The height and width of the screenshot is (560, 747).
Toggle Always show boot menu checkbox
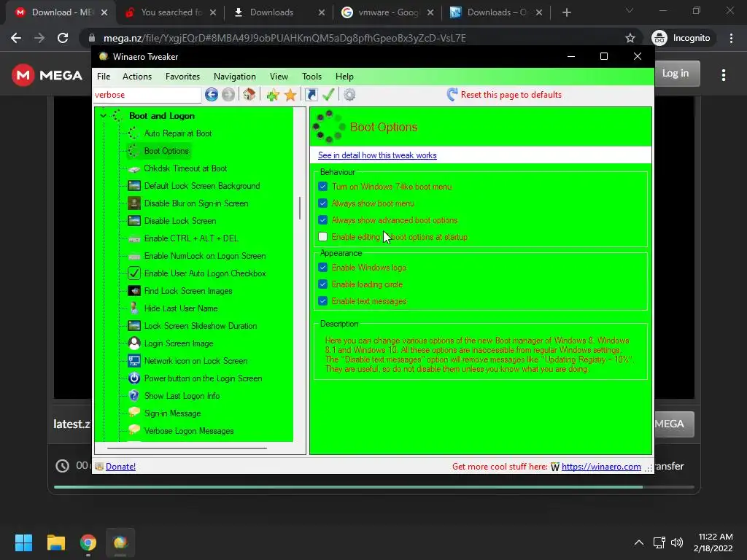tap(323, 203)
